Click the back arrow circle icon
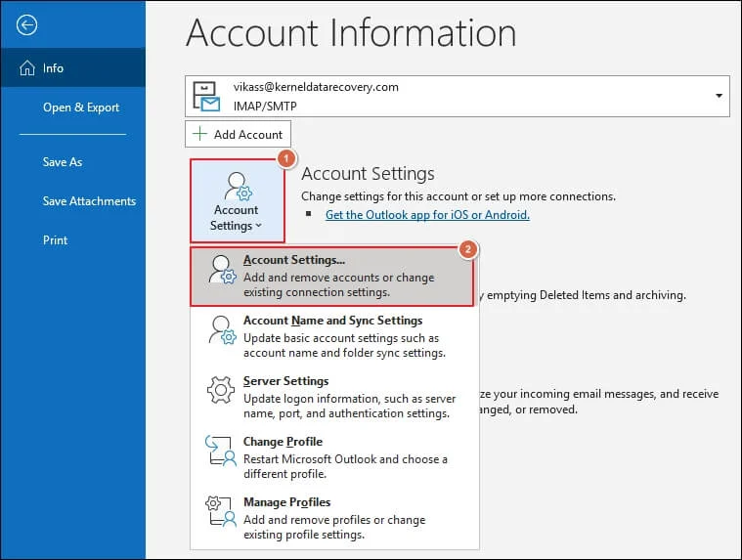 (26, 25)
